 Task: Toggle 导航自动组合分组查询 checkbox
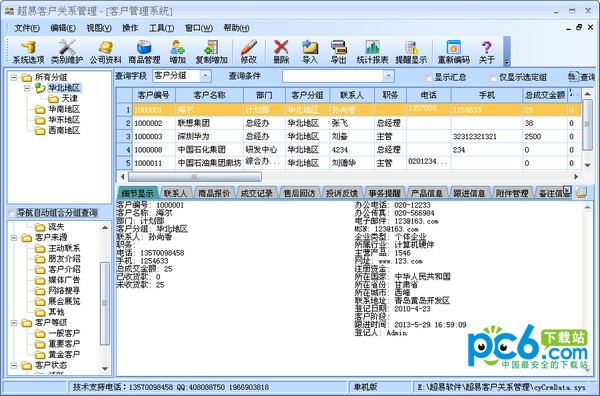[x=11, y=213]
